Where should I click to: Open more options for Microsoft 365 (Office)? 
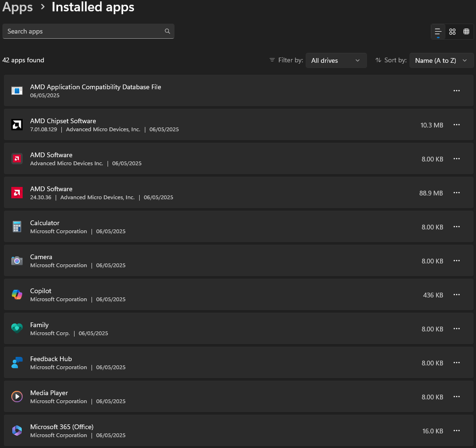457,431
